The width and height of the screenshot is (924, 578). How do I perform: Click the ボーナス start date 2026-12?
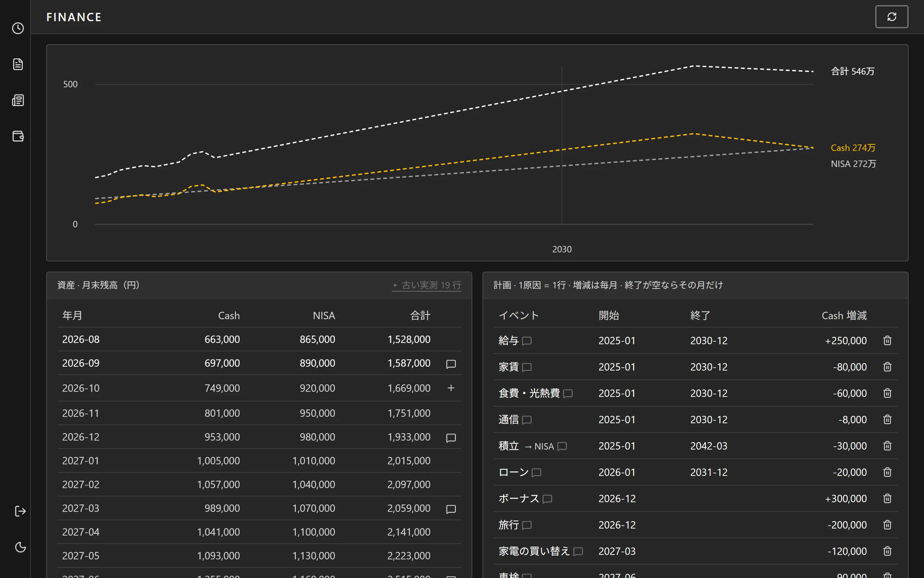click(617, 498)
